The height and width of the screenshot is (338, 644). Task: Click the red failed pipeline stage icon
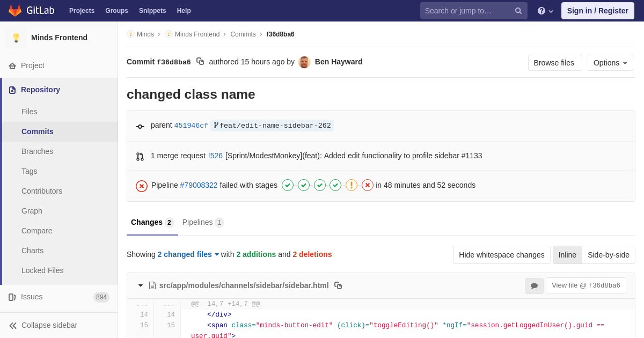pos(368,185)
